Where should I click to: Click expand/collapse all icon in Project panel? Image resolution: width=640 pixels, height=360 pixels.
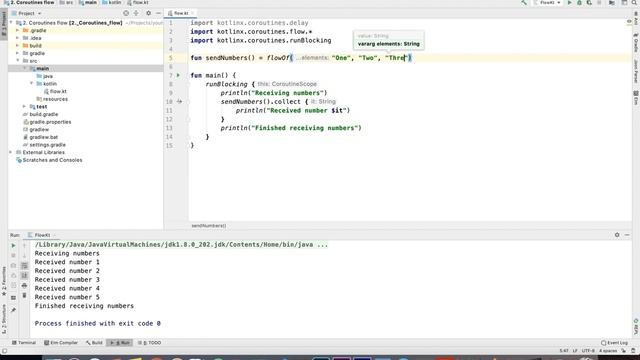pyautogui.click(x=136, y=13)
